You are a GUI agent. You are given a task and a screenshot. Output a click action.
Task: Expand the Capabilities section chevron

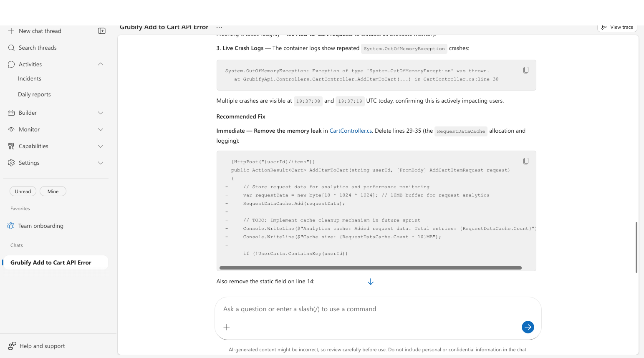(101, 146)
